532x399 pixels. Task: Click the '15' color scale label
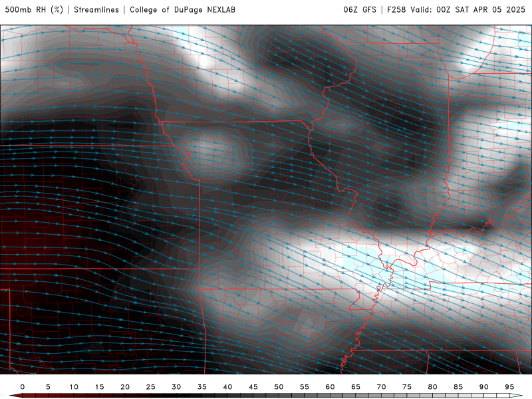pyautogui.click(x=99, y=387)
